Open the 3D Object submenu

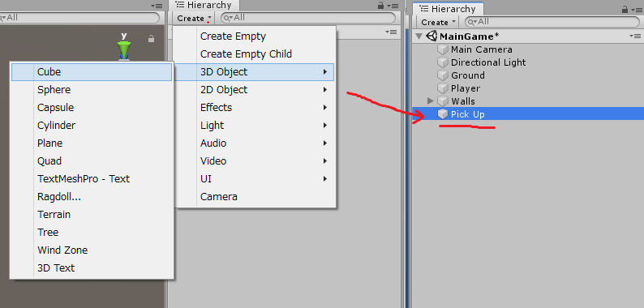click(254, 72)
